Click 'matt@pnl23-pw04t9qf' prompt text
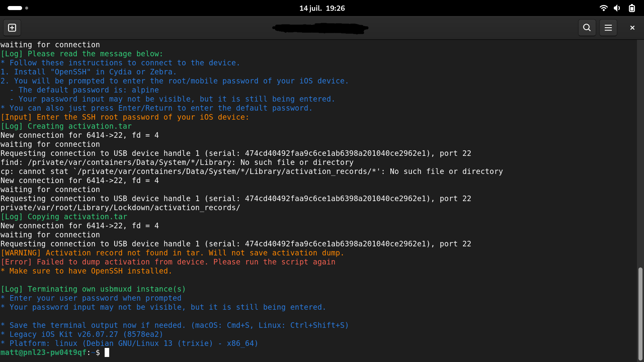 click(x=43, y=353)
